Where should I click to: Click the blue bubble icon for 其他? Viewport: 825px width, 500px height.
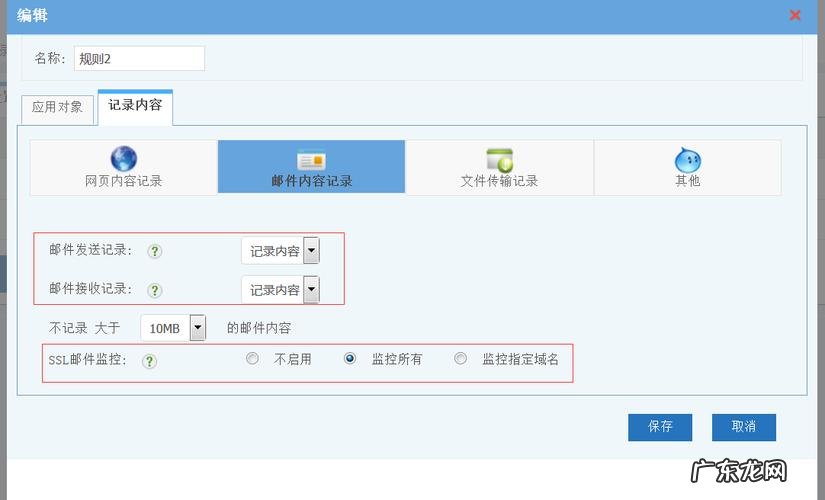[688, 159]
